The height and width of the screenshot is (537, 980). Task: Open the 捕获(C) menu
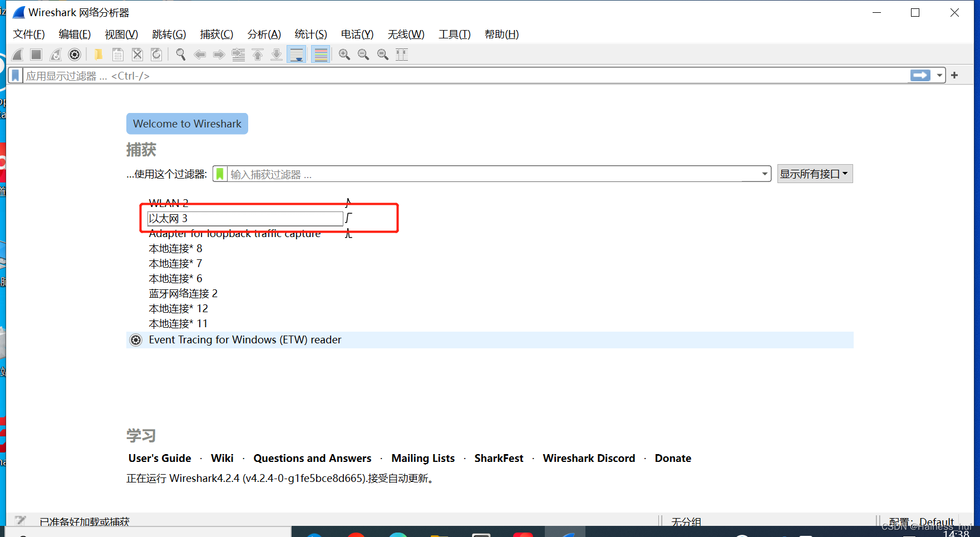click(x=216, y=35)
